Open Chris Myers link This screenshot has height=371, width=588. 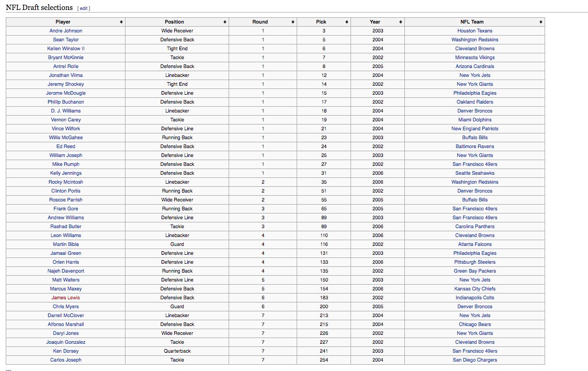click(65, 307)
